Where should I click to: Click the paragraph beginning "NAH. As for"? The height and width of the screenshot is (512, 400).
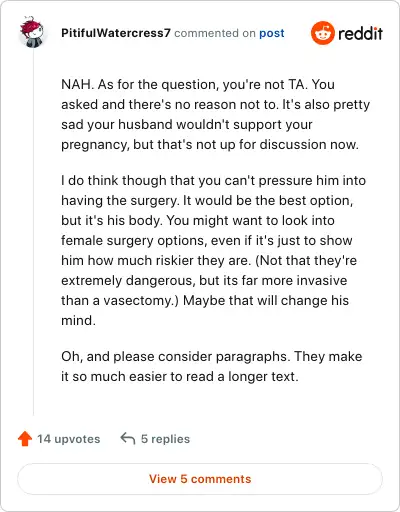pos(215,114)
